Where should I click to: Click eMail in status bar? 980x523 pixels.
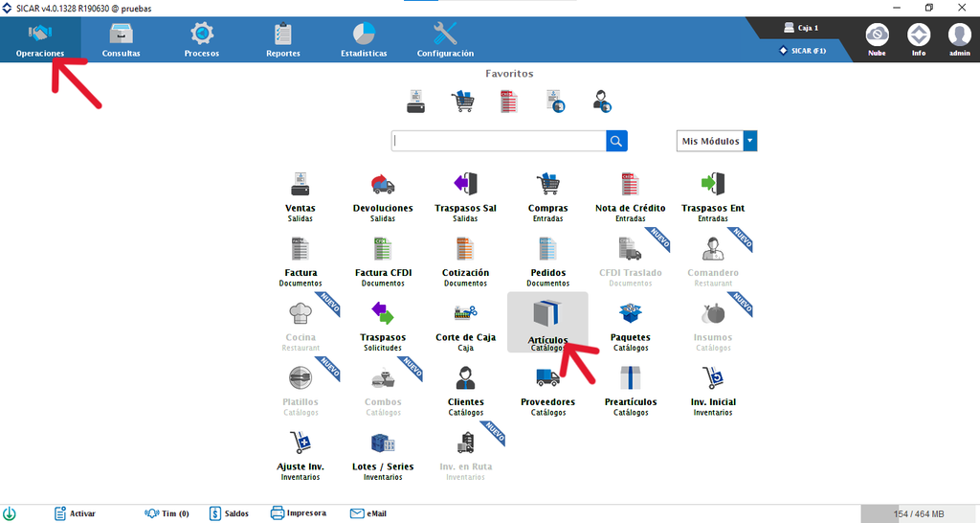click(x=368, y=513)
